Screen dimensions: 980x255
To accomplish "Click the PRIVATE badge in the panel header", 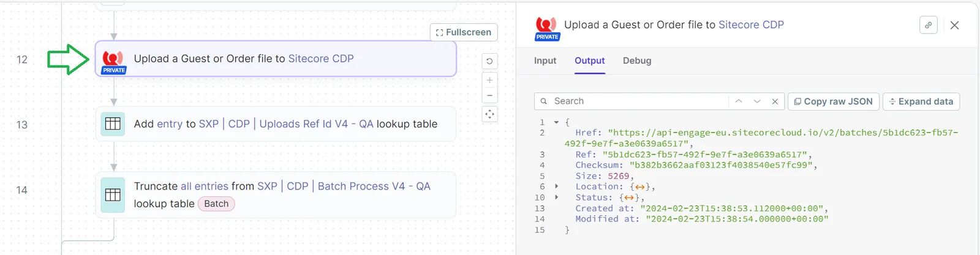I will tap(547, 37).
